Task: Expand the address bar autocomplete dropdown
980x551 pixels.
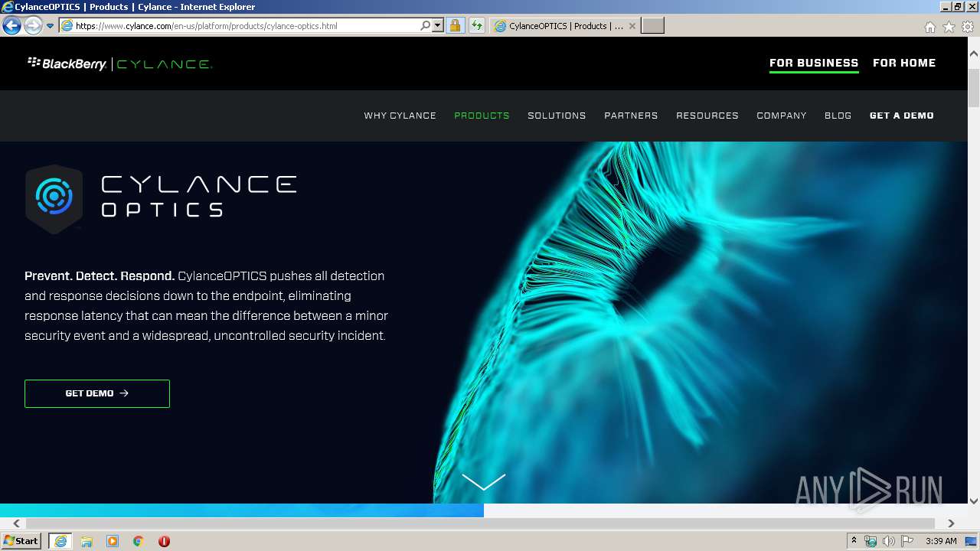Action: click(438, 25)
